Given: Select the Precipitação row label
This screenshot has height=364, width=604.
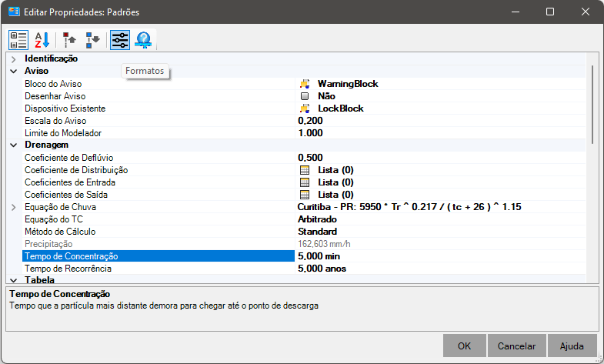Looking at the screenshot, I should [x=48, y=244].
